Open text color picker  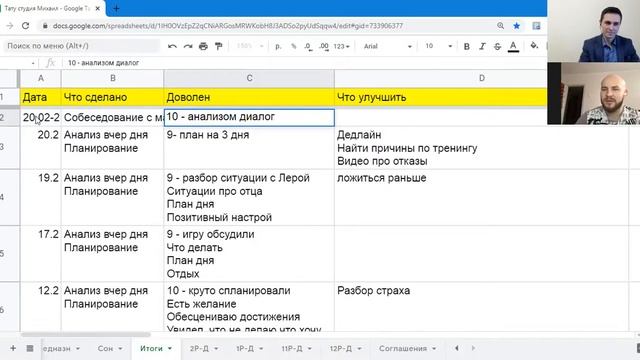tap(513, 46)
